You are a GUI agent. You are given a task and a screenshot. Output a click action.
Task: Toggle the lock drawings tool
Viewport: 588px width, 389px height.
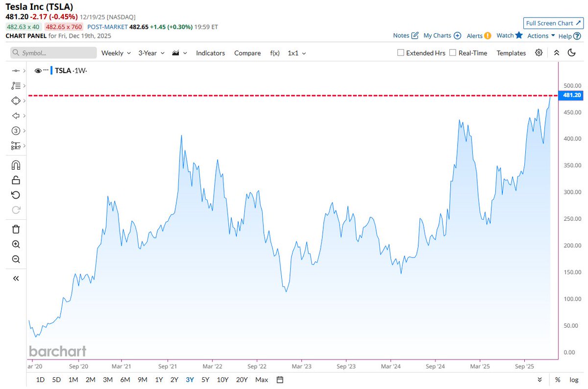16,180
